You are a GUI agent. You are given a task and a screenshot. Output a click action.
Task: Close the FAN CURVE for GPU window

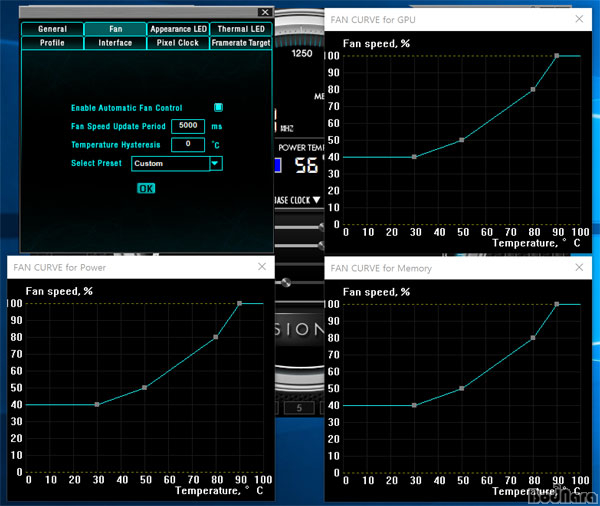pyautogui.click(x=579, y=18)
